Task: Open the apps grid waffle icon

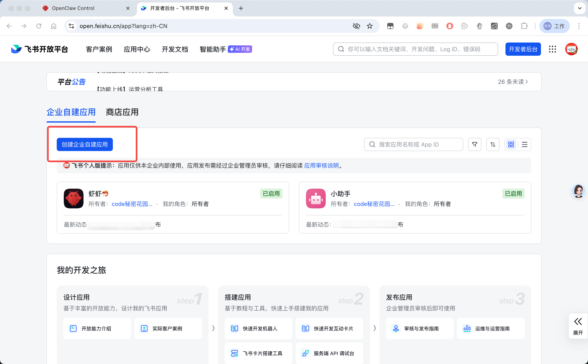Action: point(552,49)
